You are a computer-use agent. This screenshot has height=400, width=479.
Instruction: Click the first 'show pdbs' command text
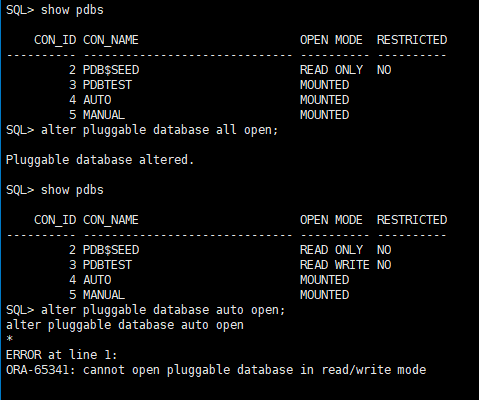point(72,10)
